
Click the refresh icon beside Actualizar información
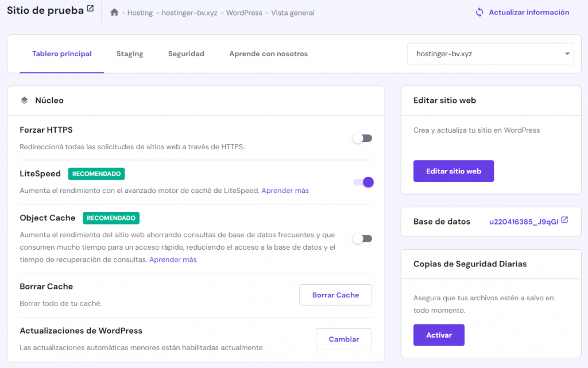(x=479, y=13)
